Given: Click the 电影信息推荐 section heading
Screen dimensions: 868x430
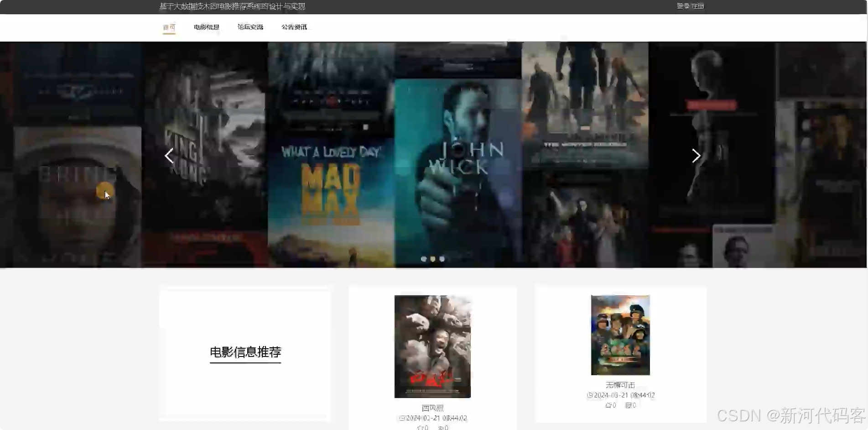Looking at the screenshot, I should (245, 352).
